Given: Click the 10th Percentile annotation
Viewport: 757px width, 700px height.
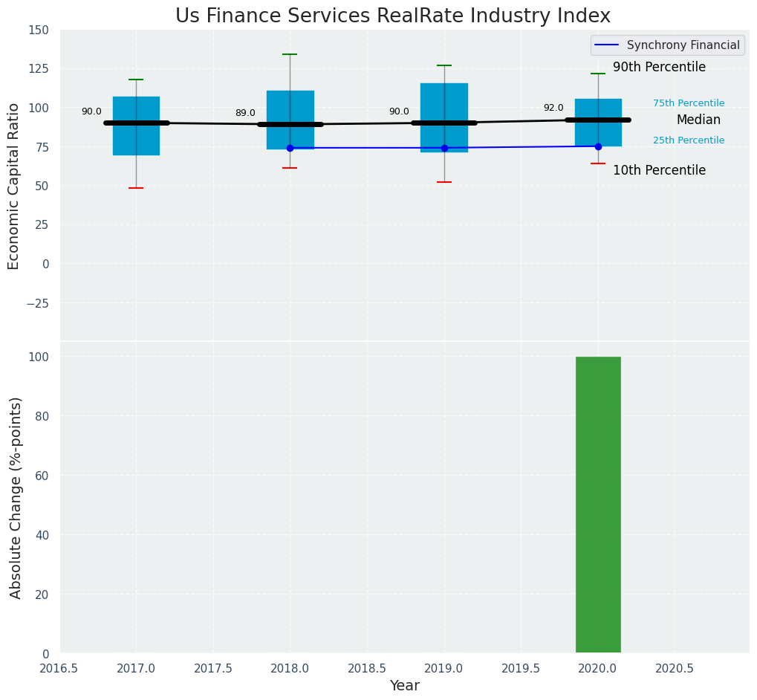Looking at the screenshot, I should (659, 171).
